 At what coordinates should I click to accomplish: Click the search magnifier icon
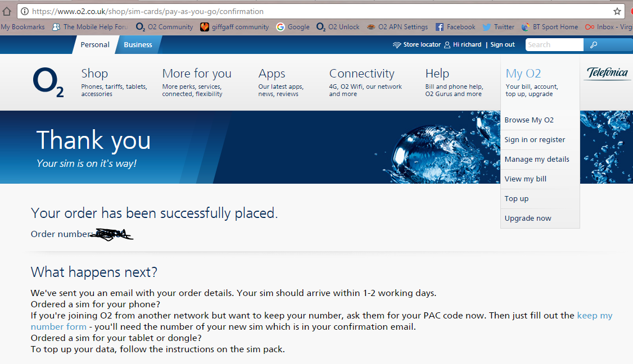(594, 45)
